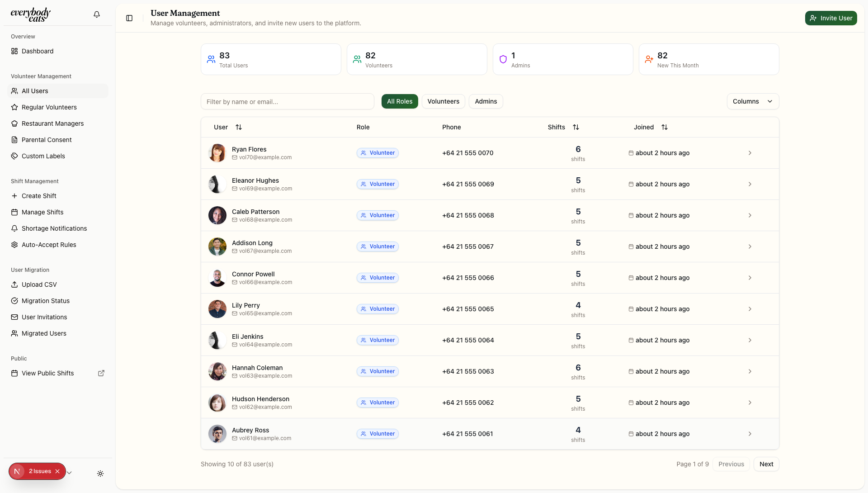Collapse the sidebar with the panel icon
The height and width of the screenshot is (493, 868).
point(129,18)
